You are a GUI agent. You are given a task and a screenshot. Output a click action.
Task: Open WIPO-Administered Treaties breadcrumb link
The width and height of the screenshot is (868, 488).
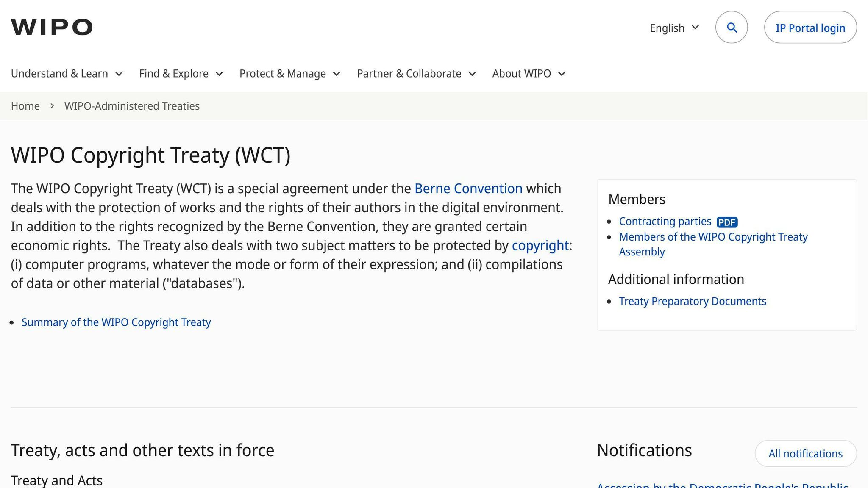pos(132,106)
